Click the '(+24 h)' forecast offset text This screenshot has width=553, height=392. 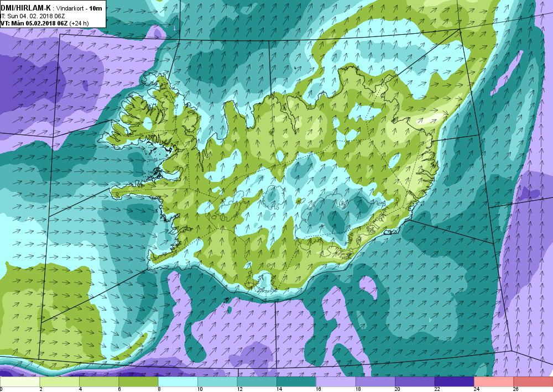click(x=79, y=24)
